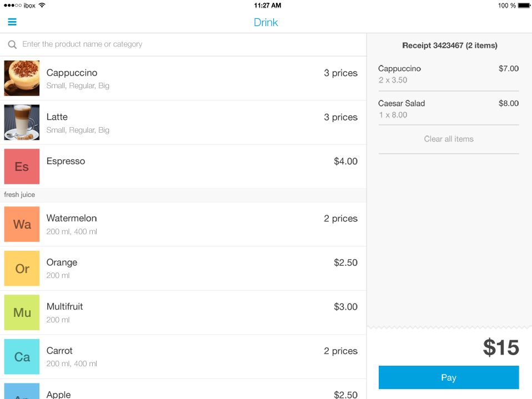Select Cappuccino line in receipt

[x=449, y=74]
